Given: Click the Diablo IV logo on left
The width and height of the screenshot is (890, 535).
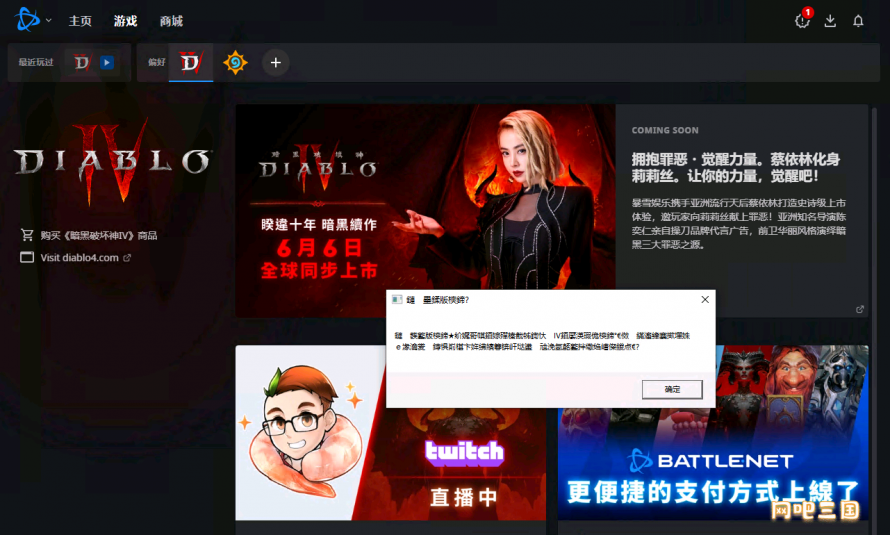Looking at the screenshot, I should point(112,163).
